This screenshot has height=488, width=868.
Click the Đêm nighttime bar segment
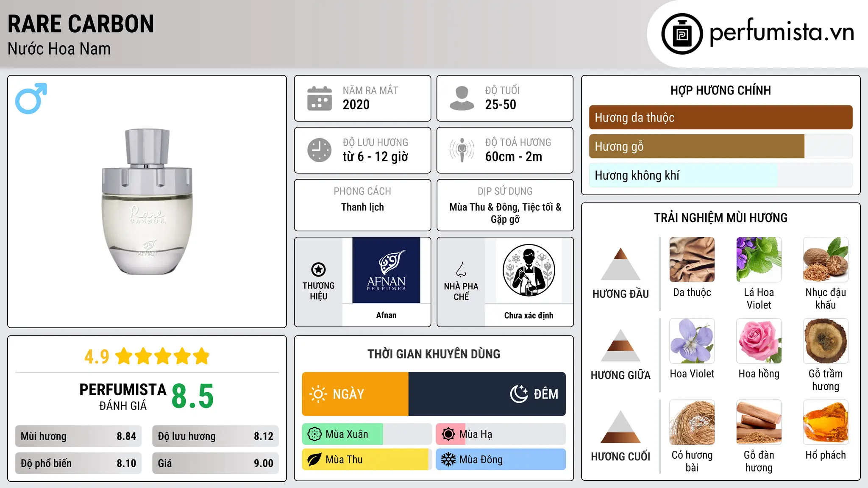(x=487, y=394)
